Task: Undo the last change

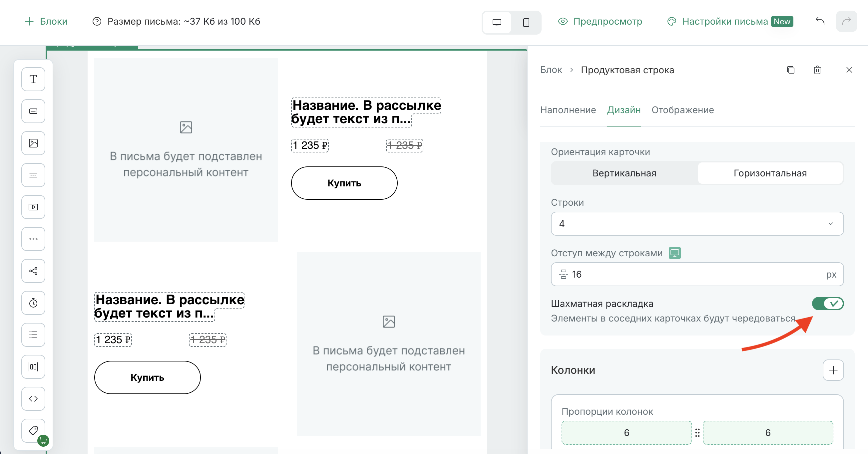Action: coord(820,22)
